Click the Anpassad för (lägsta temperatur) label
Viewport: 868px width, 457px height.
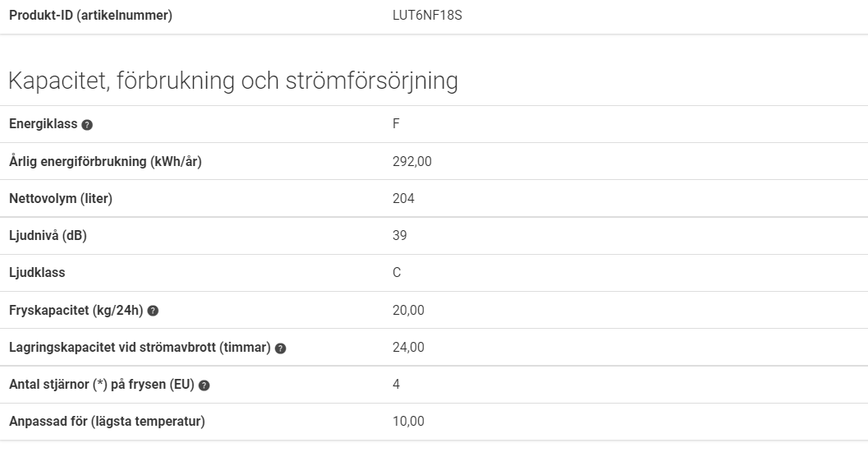(107, 421)
